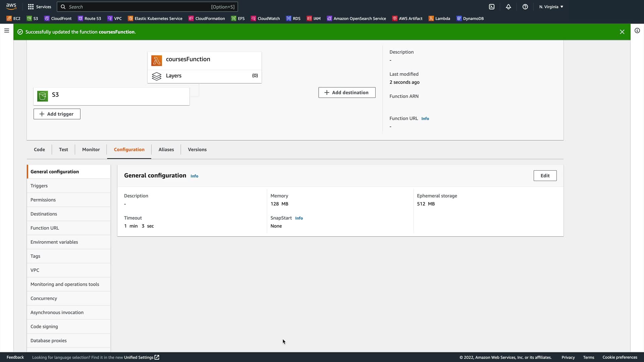Screen dimensions: 644x362
Task: Open the CloudShell terminal icon
Action: pos(492,7)
